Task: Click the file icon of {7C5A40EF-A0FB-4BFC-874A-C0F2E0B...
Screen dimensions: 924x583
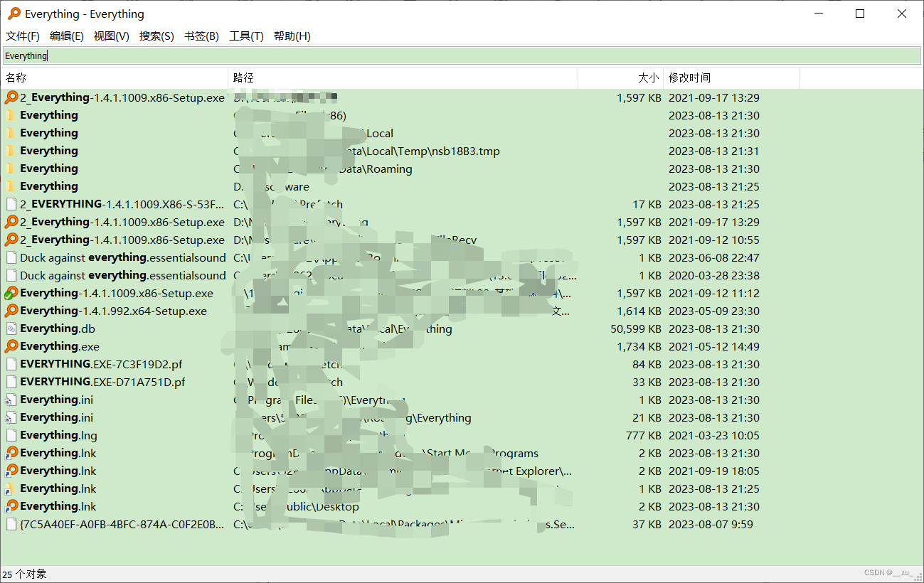Action: (x=11, y=524)
